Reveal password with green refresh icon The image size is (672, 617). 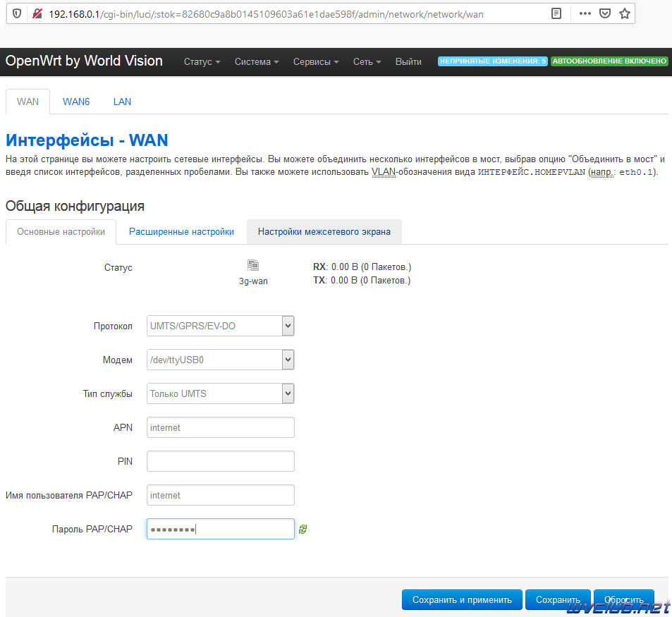pos(303,529)
